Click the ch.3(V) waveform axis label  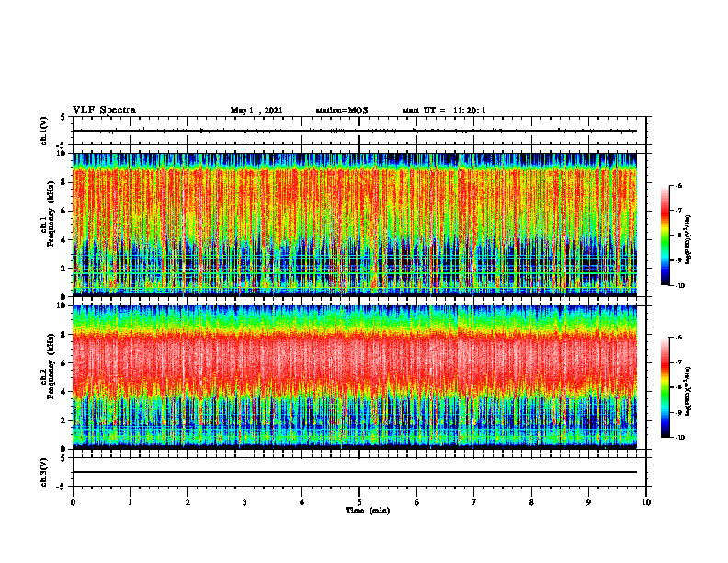click(44, 472)
